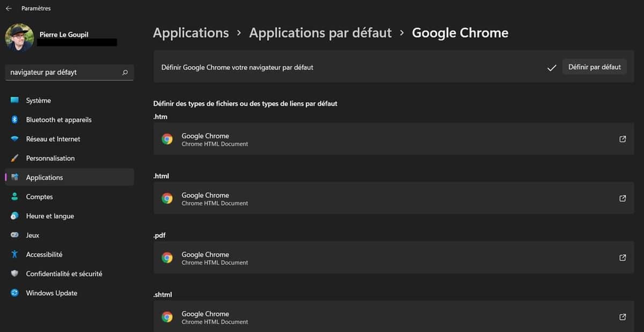Viewport: 644px width, 332px height.
Task: Click the Jeux gamepad icon
Action: (x=14, y=235)
